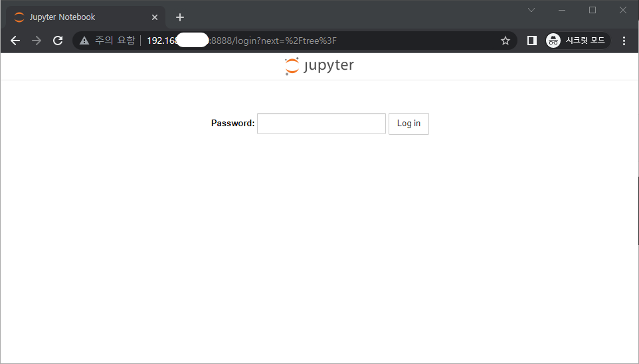Open the side panel icon
This screenshot has width=639, height=364.
[x=532, y=41]
